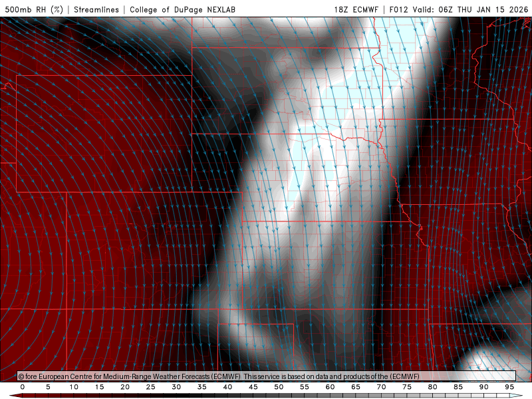Click "Valid: 06Z THU JAN 15 2026" text

(470, 9)
